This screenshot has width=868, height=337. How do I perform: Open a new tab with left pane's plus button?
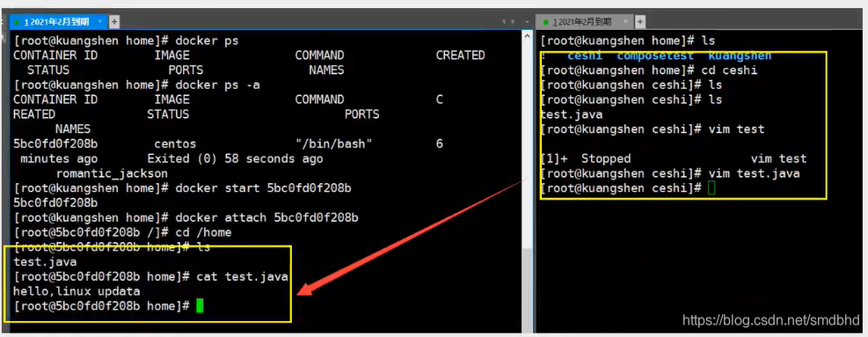(114, 22)
